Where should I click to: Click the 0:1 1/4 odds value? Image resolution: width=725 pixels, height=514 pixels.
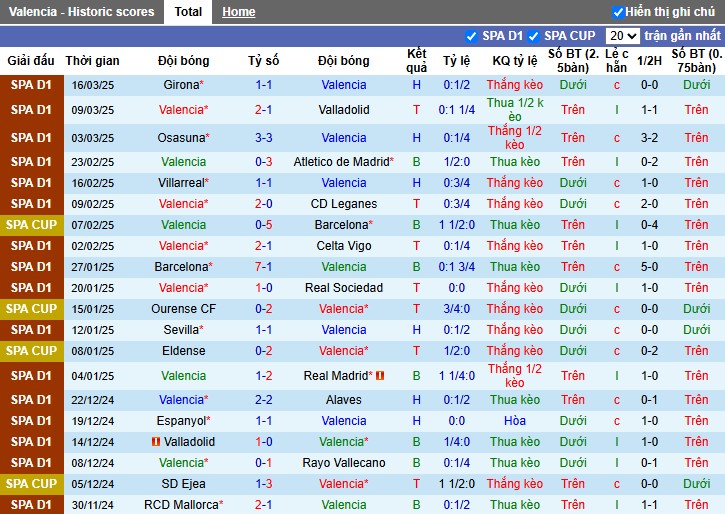(x=457, y=110)
